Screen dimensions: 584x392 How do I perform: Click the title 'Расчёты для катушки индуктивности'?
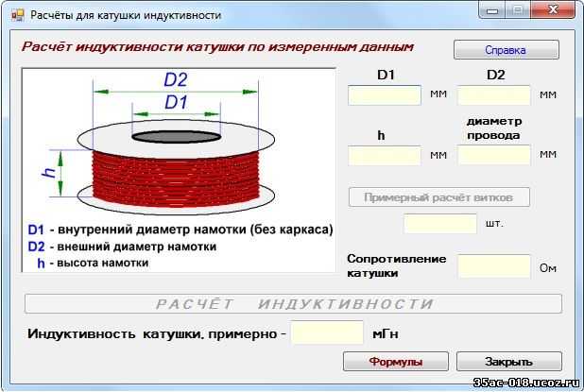[126, 15]
